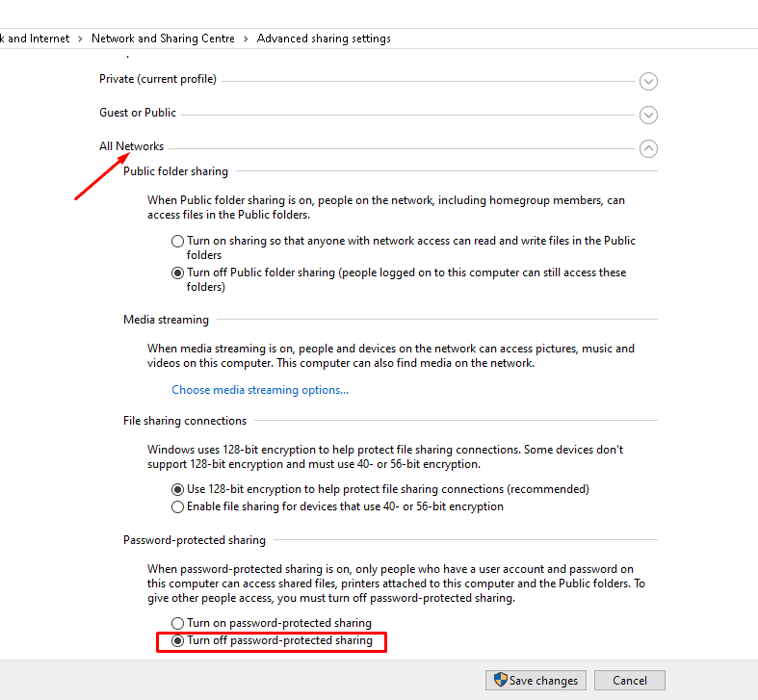Click the Private (current profile) heading
Screen dimensions: 758x700
[x=158, y=79]
